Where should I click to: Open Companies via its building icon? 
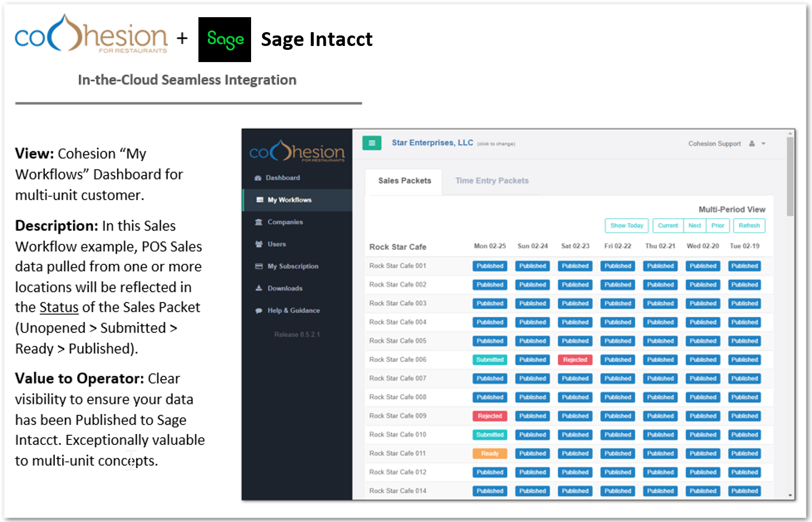point(258,222)
